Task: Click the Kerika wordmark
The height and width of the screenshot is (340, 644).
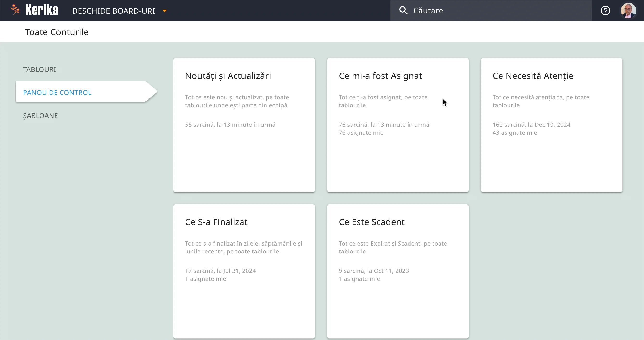Action: click(42, 10)
